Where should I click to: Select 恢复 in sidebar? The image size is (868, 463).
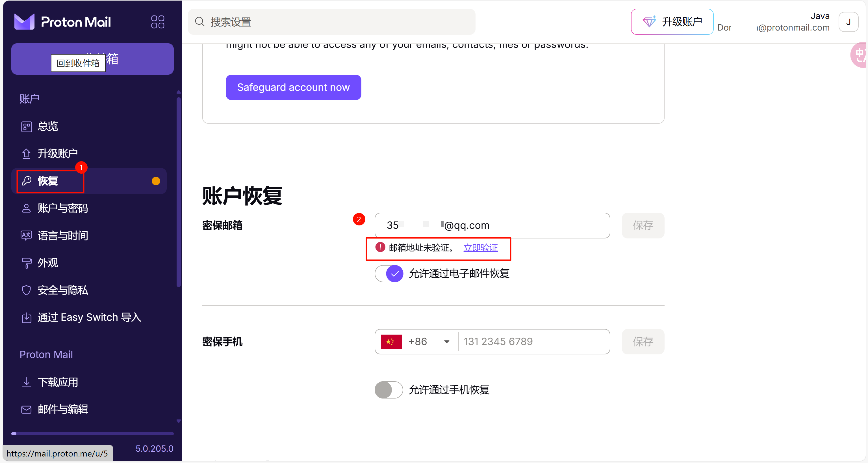point(89,181)
